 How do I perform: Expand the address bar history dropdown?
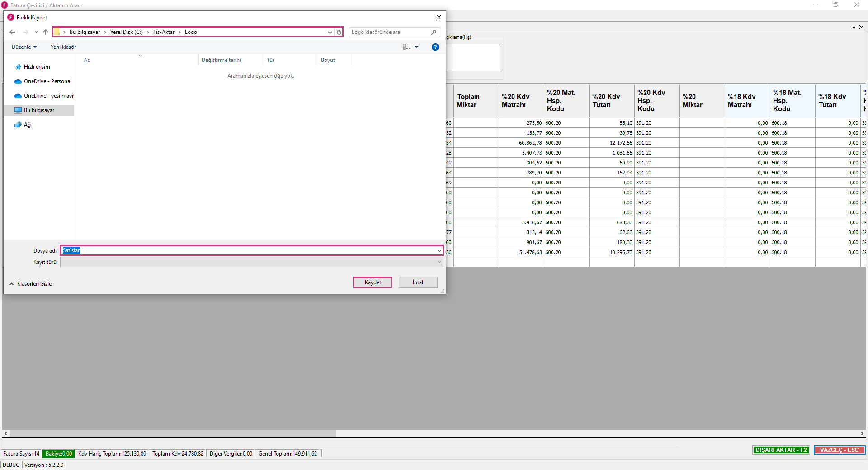click(330, 32)
